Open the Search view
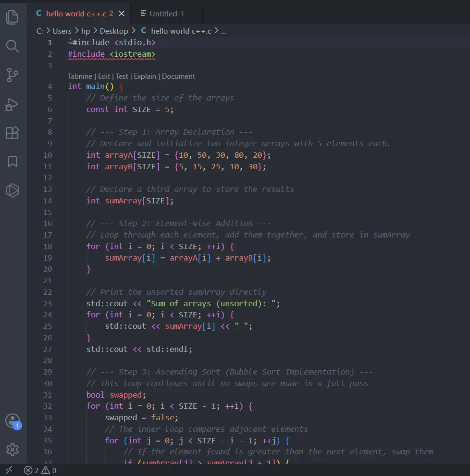Image resolution: width=470 pixels, height=476 pixels. pos(12,46)
